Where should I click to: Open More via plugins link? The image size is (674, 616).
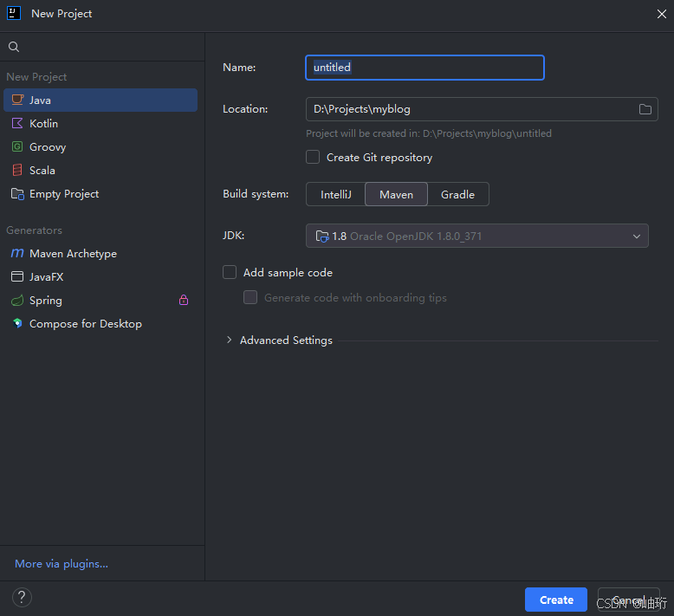pos(62,563)
